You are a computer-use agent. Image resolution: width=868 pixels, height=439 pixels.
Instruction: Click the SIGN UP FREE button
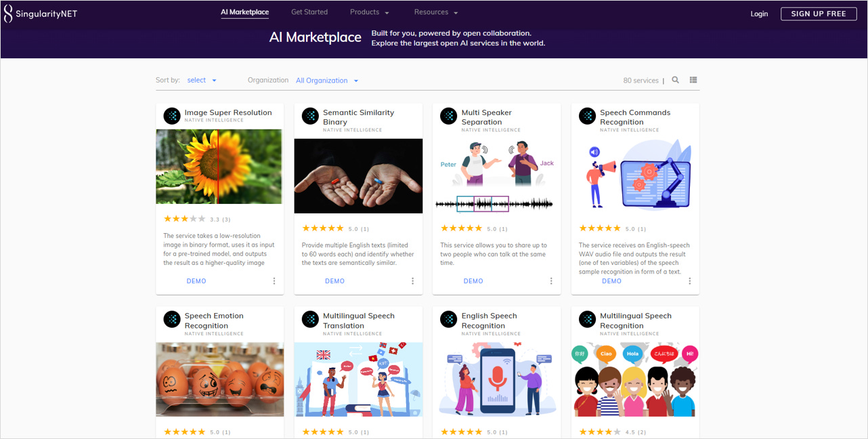[x=819, y=14]
